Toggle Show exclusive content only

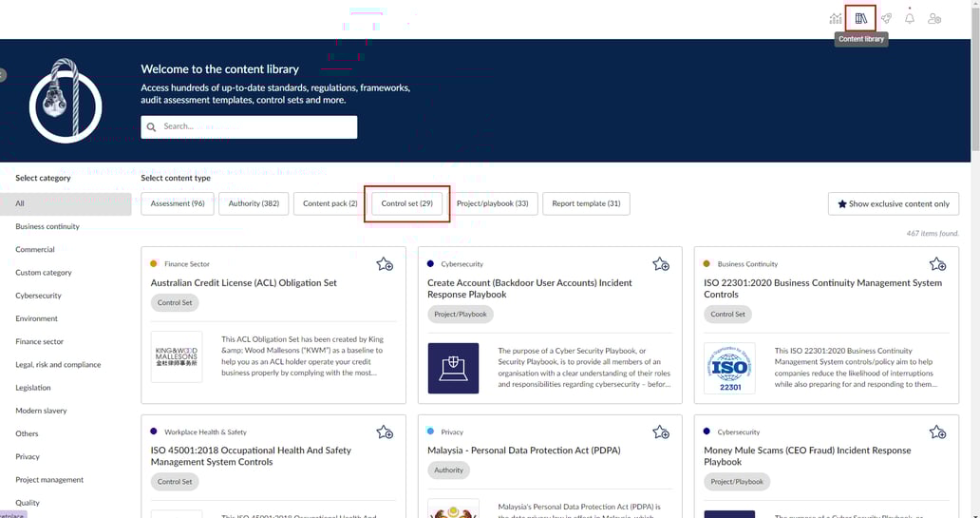(x=893, y=203)
